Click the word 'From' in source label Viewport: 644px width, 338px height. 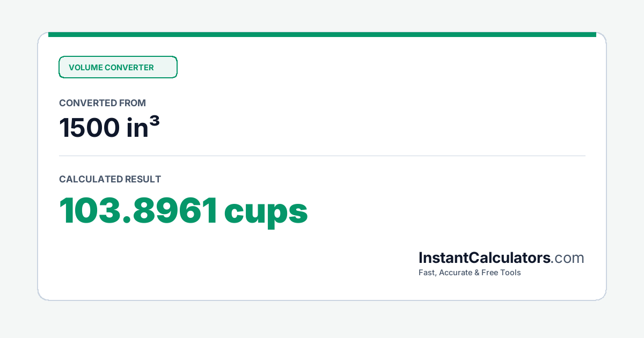tap(134, 103)
